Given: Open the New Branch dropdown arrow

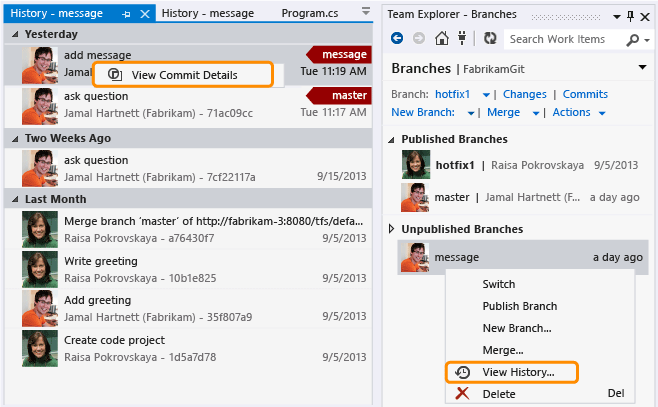Looking at the screenshot, I should [471, 113].
